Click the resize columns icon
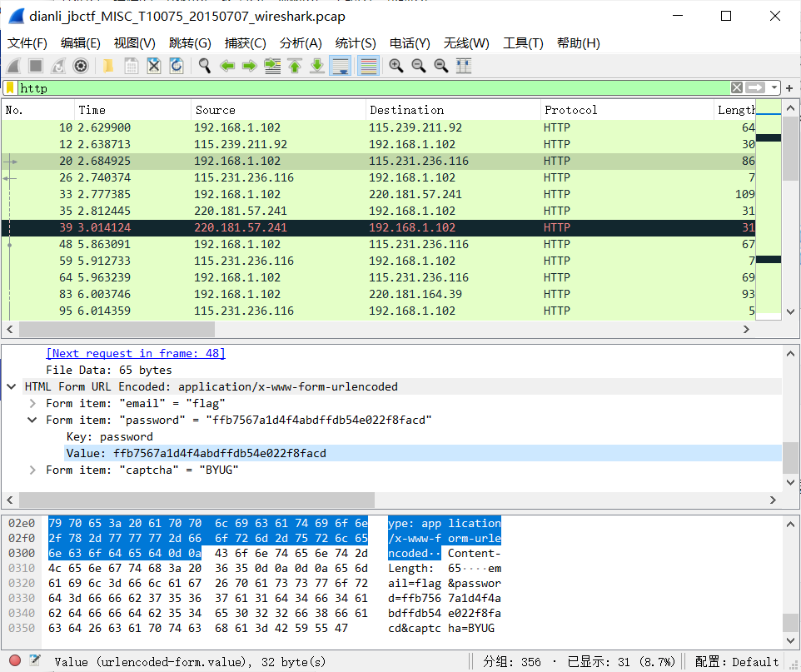 pyautogui.click(x=464, y=66)
